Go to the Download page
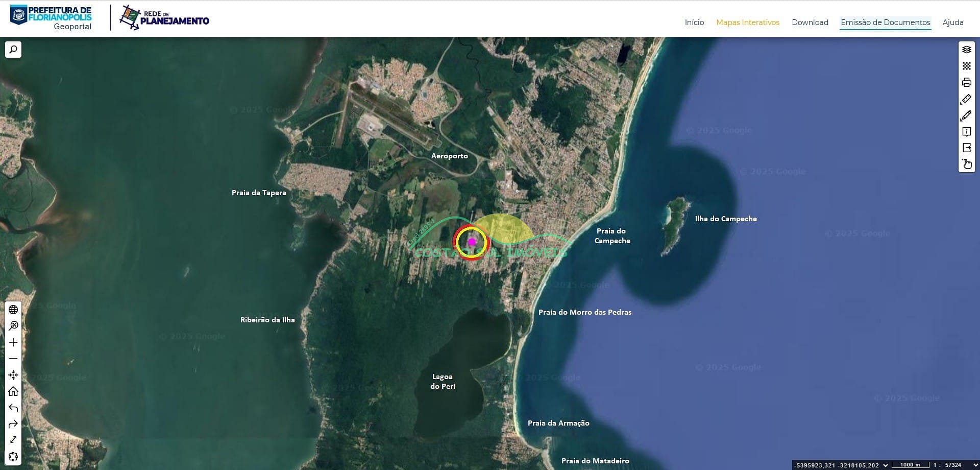 [810, 22]
